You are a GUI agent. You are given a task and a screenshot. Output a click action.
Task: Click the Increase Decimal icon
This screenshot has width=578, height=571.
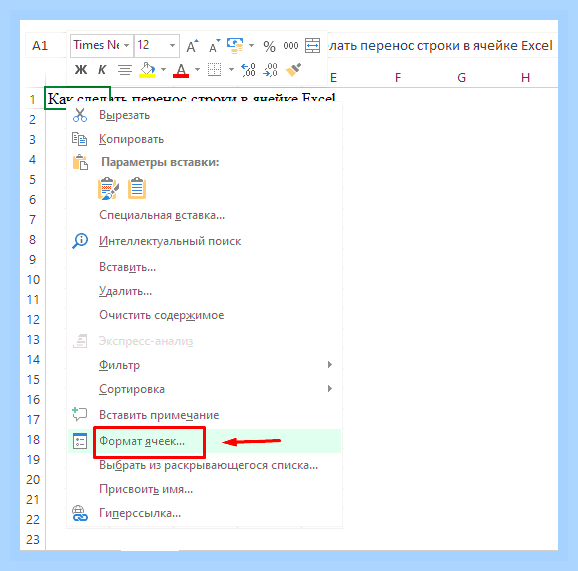coord(248,69)
